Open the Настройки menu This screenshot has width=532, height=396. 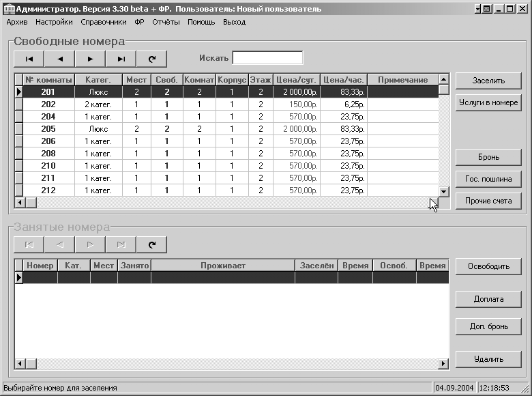54,22
